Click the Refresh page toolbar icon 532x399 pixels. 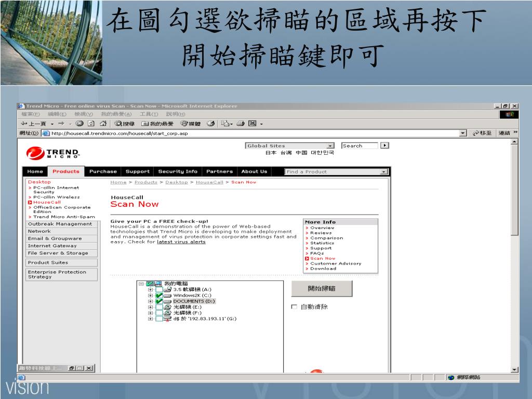[91, 124]
